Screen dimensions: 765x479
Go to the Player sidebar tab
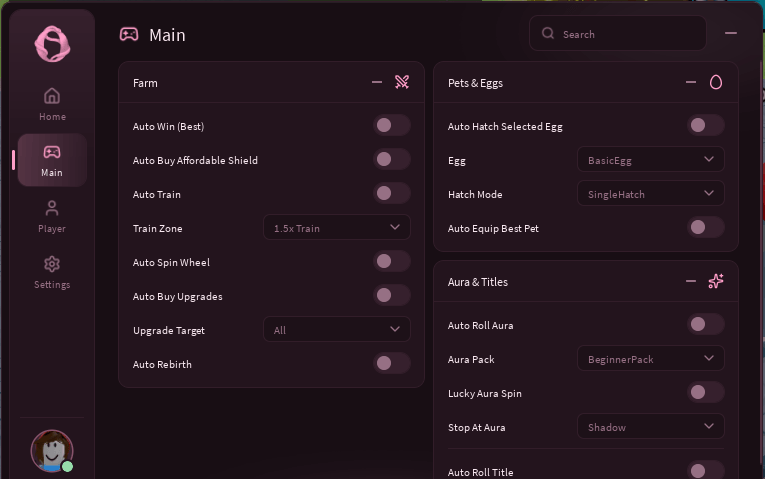pyautogui.click(x=52, y=216)
